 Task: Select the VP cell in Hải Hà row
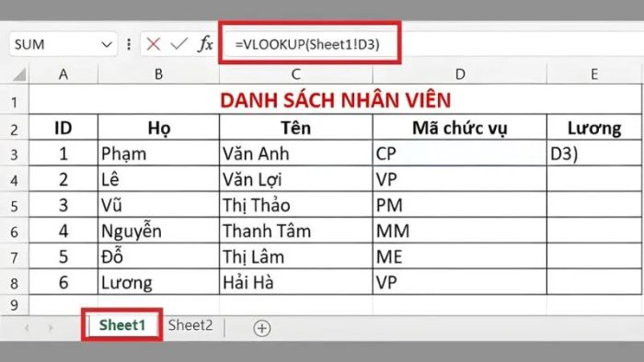pos(460,282)
